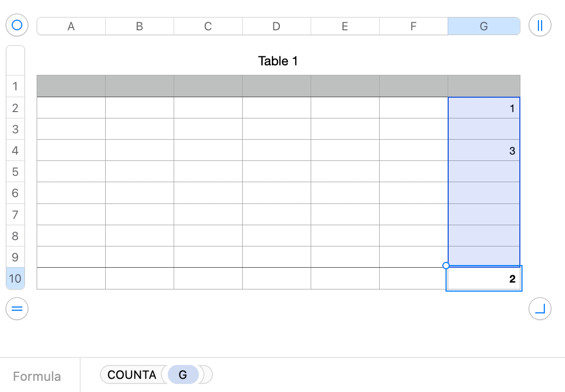Select the cell containing the value 3
Image resolution: width=565 pixels, height=392 pixels.
coord(484,151)
